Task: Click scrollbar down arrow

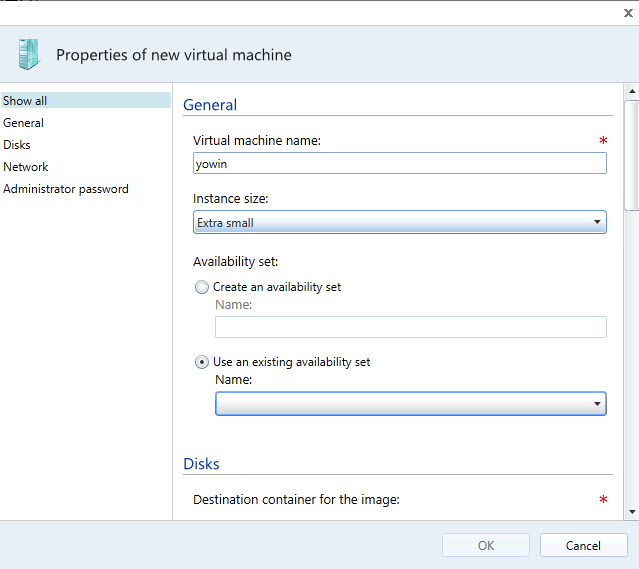Action: pos(631,511)
